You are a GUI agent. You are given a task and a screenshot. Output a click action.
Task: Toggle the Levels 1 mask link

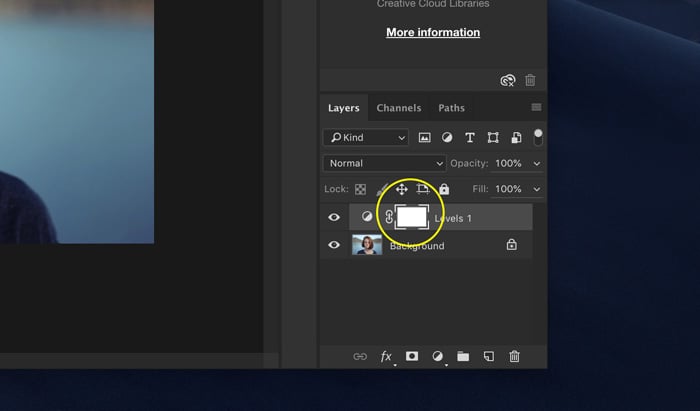coord(388,217)
